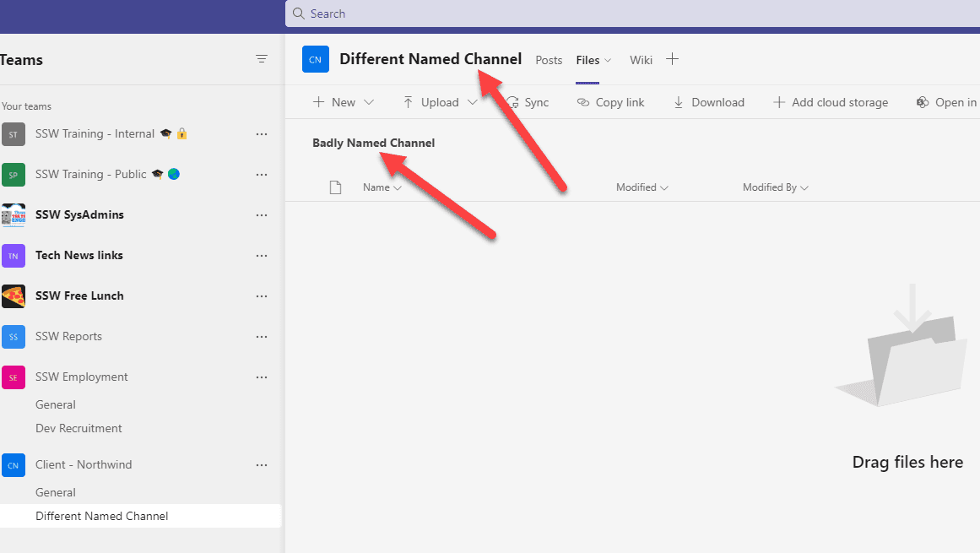
Task: Open the Modified By column dropdown
Action: coord(775,187)
